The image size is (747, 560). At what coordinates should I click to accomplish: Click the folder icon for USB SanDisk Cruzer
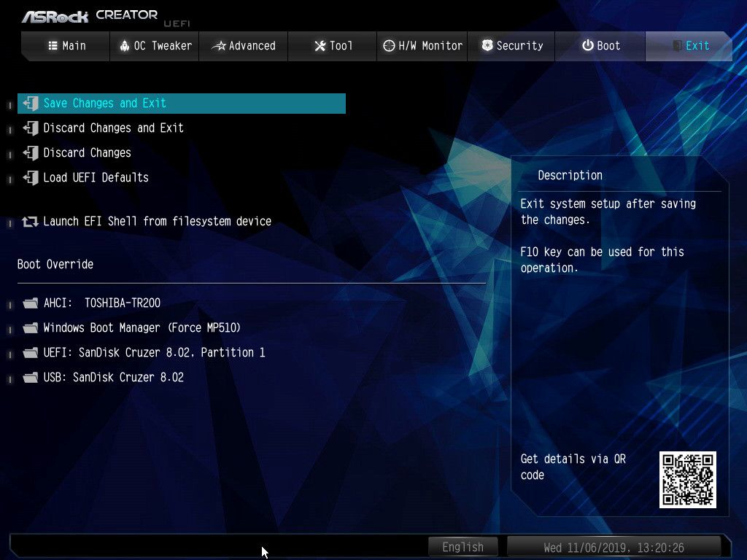point(30,378)
